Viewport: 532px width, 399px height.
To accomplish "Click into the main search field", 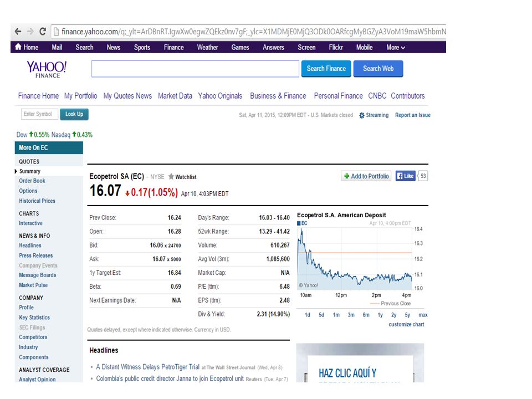I will (195, 69).
